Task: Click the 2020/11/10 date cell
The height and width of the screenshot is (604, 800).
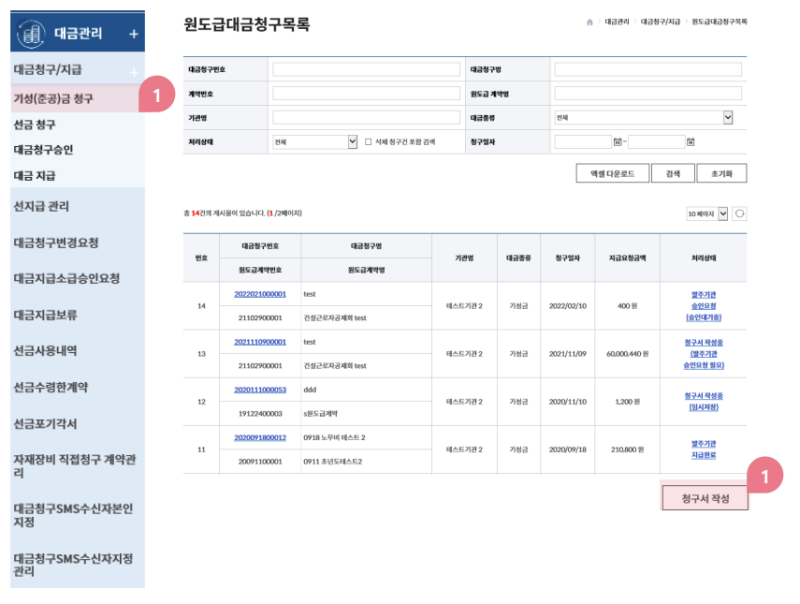Action: coord(568,402)
